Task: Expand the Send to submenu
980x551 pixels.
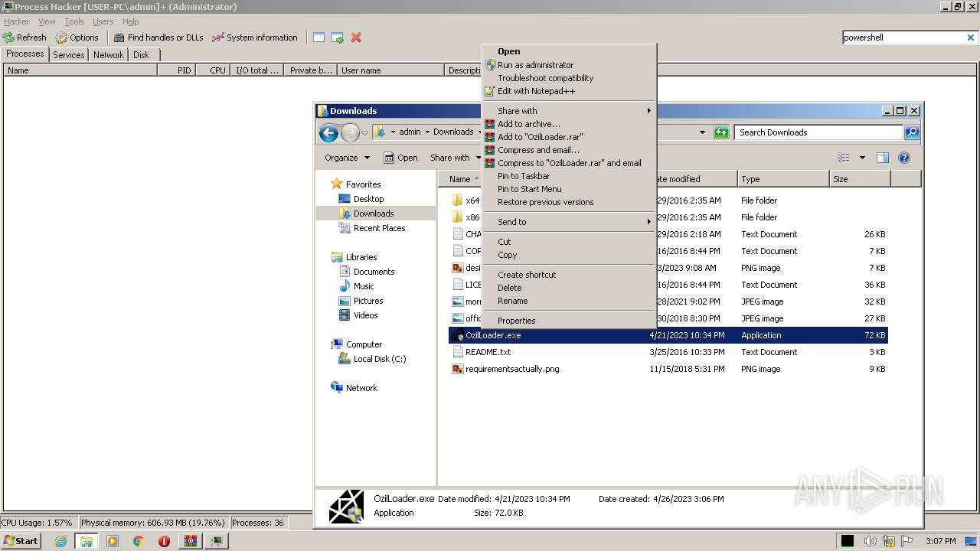Action: pyautogui.click(x=569, y=222)
